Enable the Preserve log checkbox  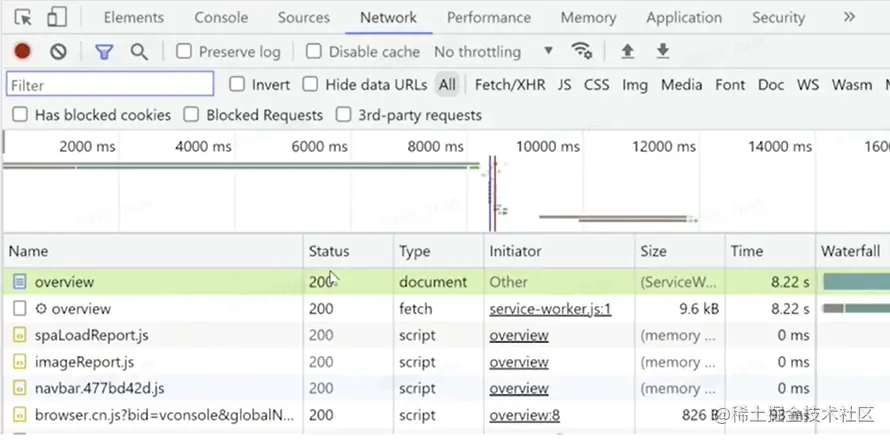[184, 52]
